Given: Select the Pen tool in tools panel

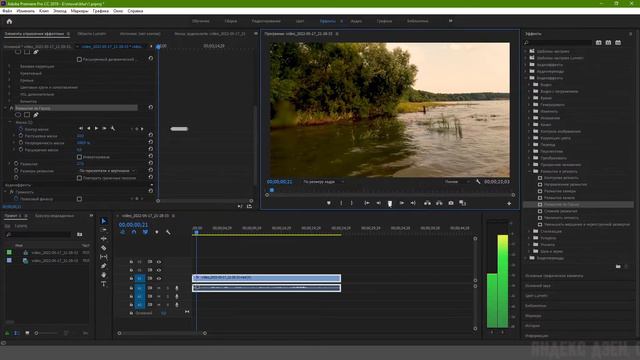Looking at the screenshot, I should coord(104,266).
